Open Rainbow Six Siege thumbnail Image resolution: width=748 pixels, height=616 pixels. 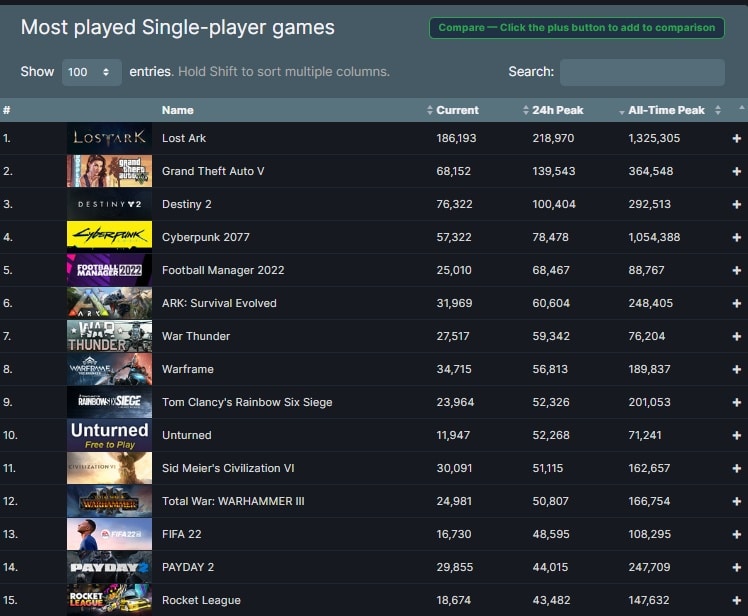(109, 402)
